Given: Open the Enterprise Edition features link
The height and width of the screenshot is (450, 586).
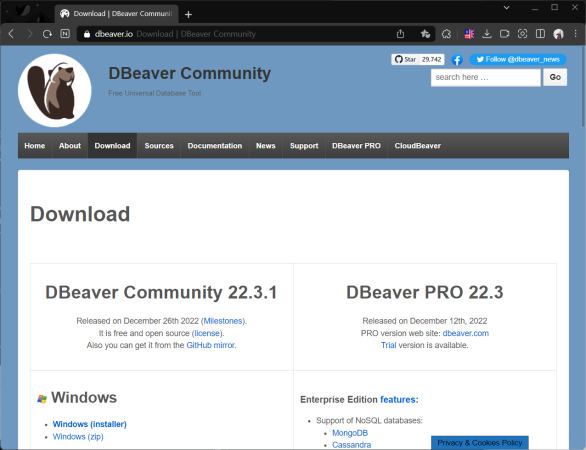Looking at the screenshot, I should [x=399, y=400].
